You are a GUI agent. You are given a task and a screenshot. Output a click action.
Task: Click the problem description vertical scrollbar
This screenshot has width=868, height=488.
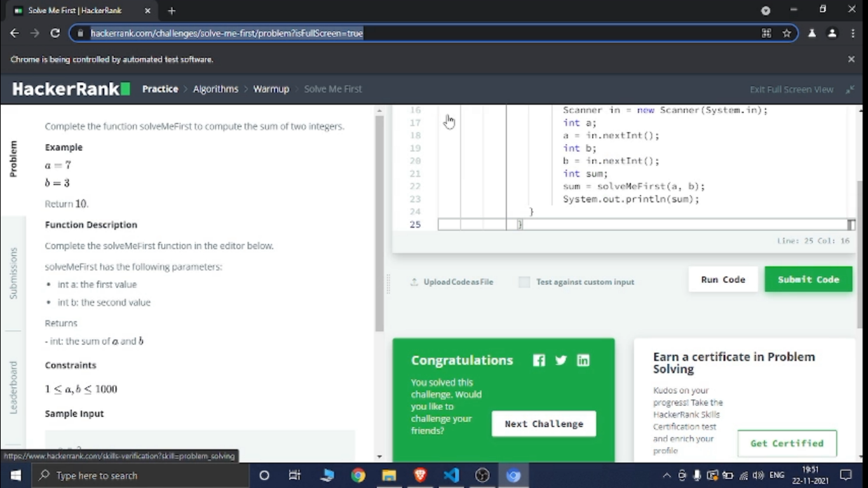tap(379, 222)
